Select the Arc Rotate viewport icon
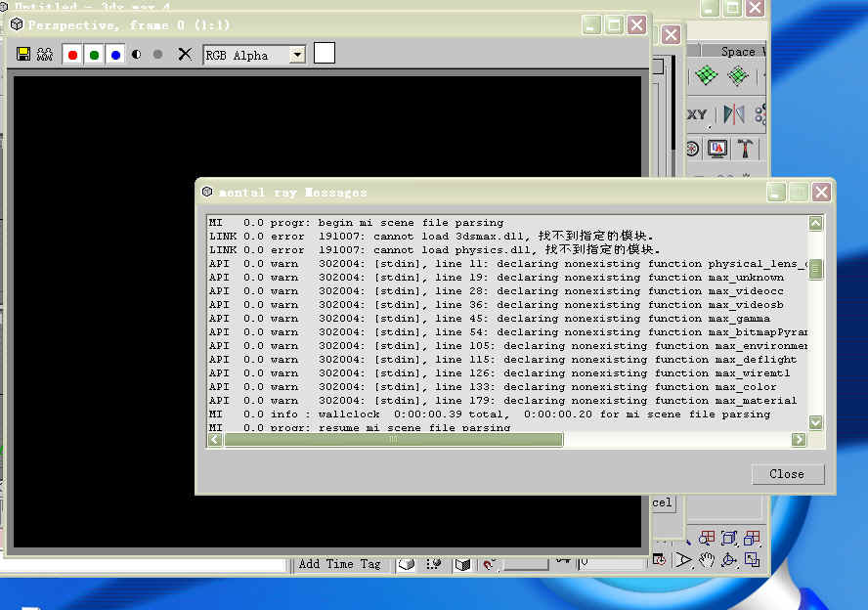The height and width of the screenshot is (610, 868). pos(728,560)
